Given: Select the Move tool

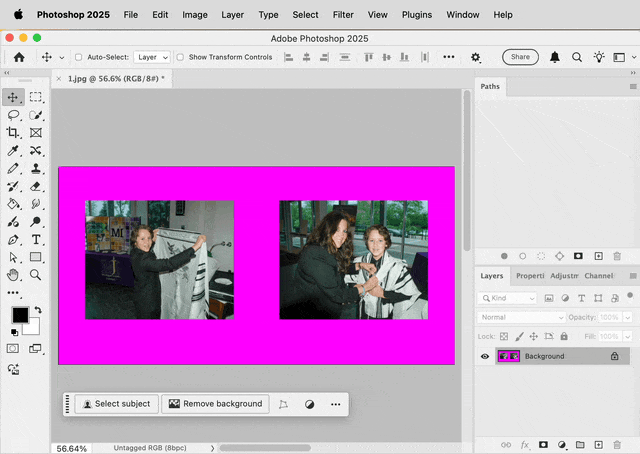Looking at the screenshot, I should [x=13, y=97].
